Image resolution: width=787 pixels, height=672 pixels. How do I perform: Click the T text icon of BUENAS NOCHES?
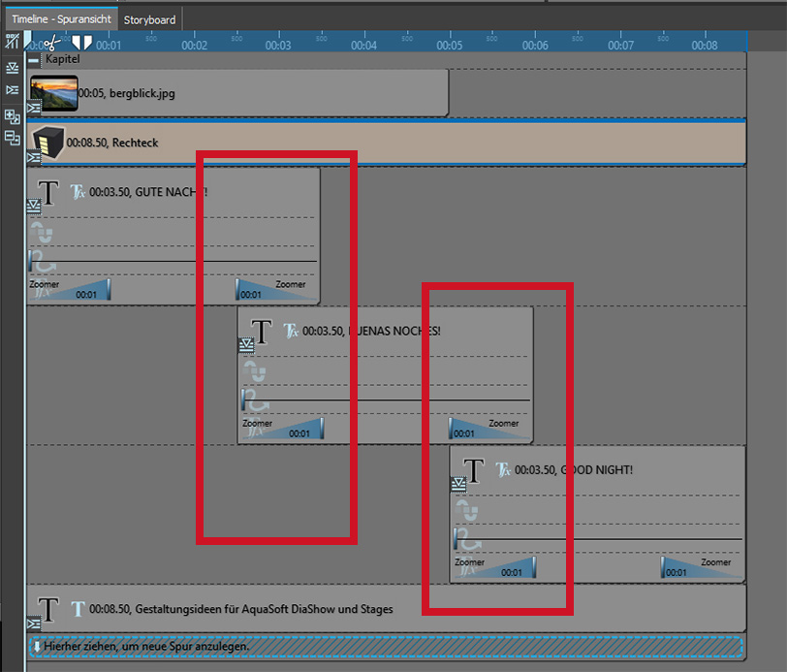tap(262, 332)
